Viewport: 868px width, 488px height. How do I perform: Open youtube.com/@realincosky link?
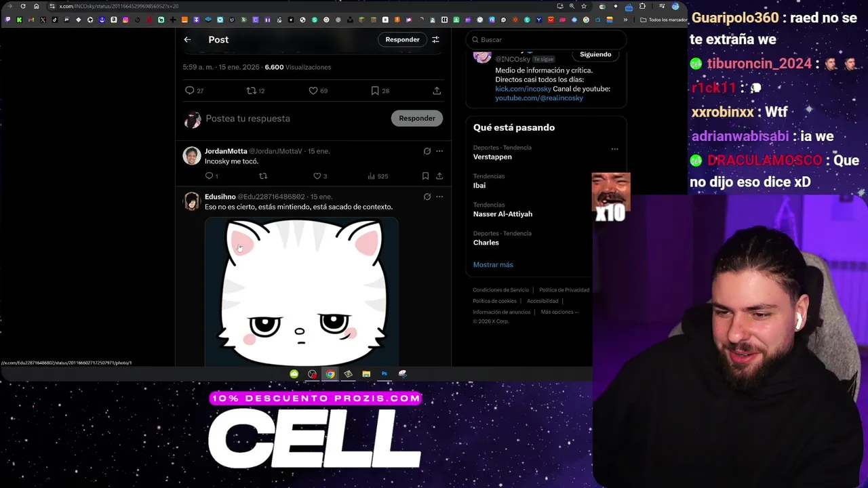point(539,98)
